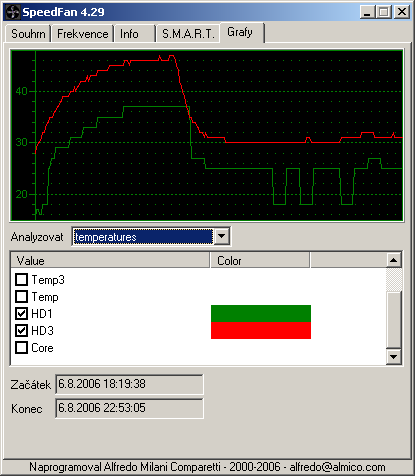Click the Core label text
Screen dimensions: 415x476
[42, 348]
